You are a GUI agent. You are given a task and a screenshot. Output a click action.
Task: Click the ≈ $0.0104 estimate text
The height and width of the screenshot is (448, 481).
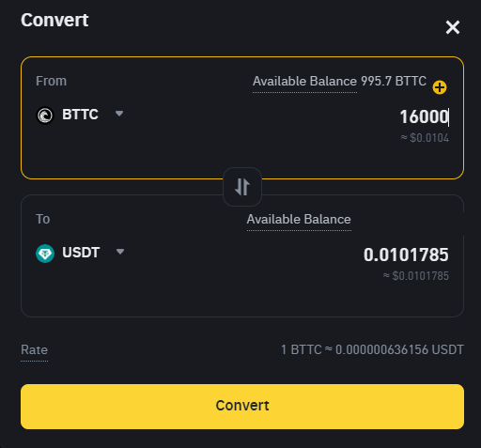tap(425, 138)
